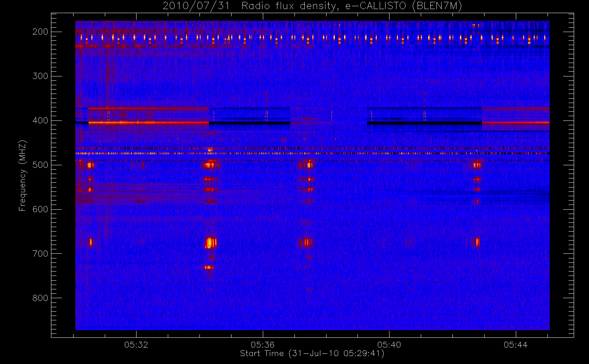Click the burst near 680 MHz at 05:43
Viewport: 589px width, 364px height.
click(x=477, y=242)
